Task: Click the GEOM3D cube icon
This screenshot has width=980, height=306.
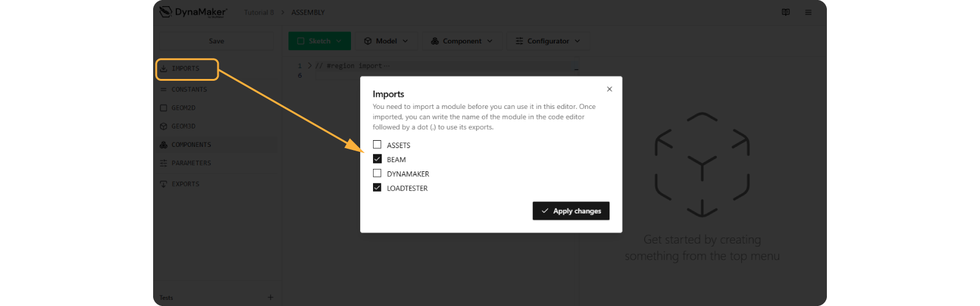Action: [164, 127]
